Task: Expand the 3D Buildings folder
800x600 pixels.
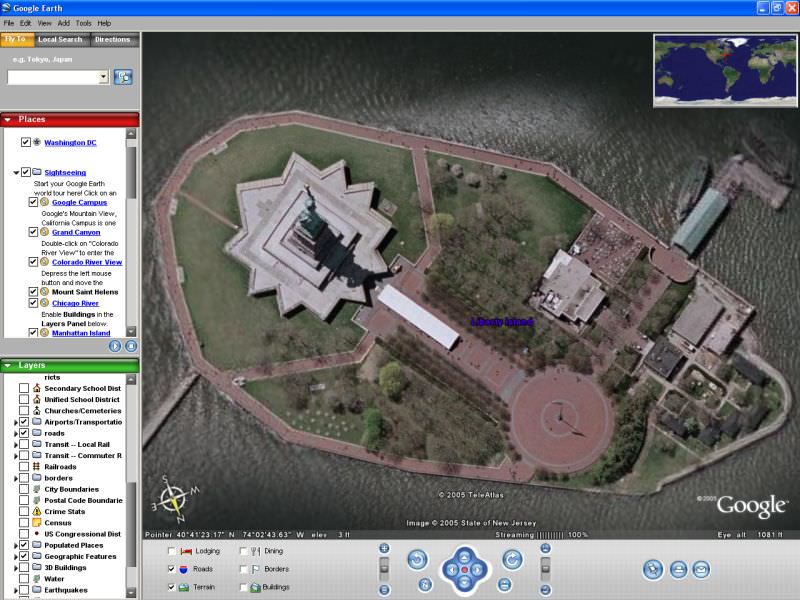Action: (16, 568)
